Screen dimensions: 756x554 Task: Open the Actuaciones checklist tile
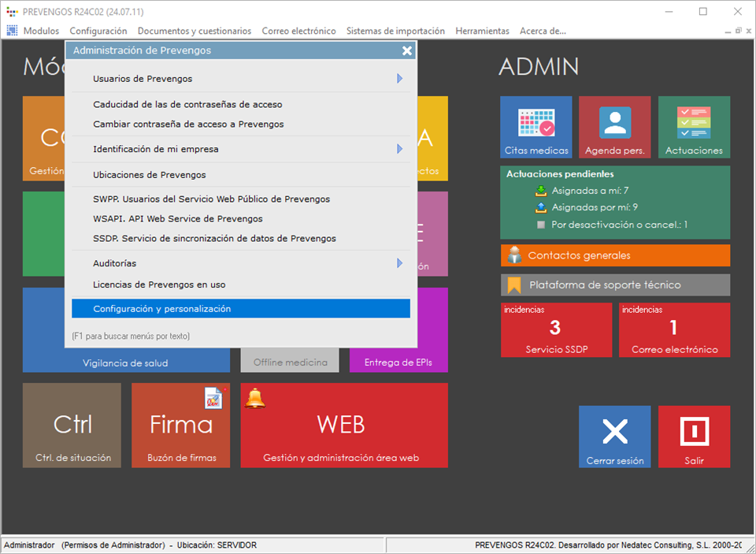(694, 127)
